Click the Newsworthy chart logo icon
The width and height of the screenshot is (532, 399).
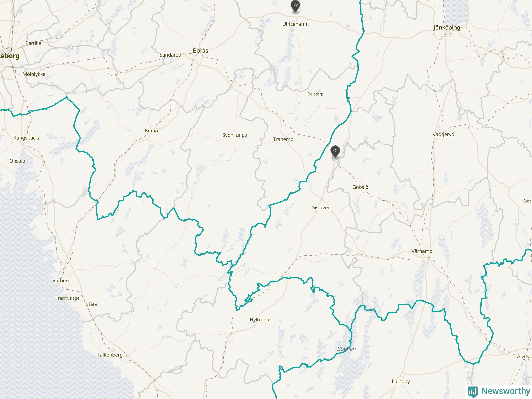pos(473,392)
